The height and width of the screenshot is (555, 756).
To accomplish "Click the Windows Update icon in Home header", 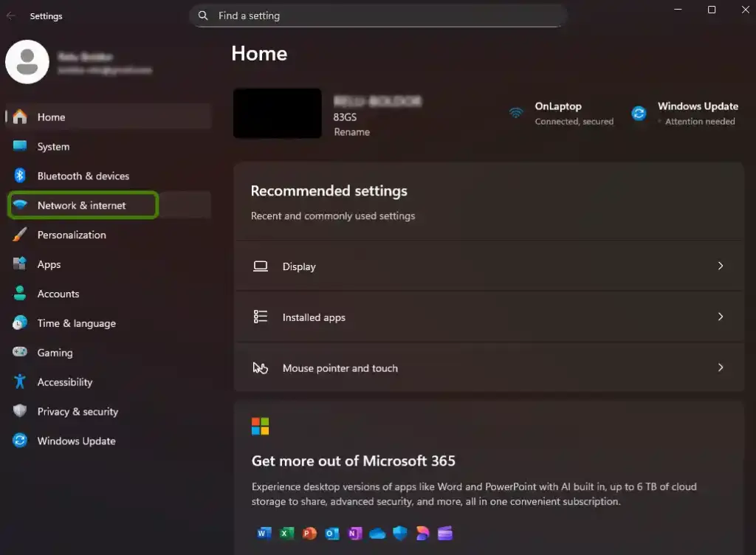I will click(x=638, y=112).
